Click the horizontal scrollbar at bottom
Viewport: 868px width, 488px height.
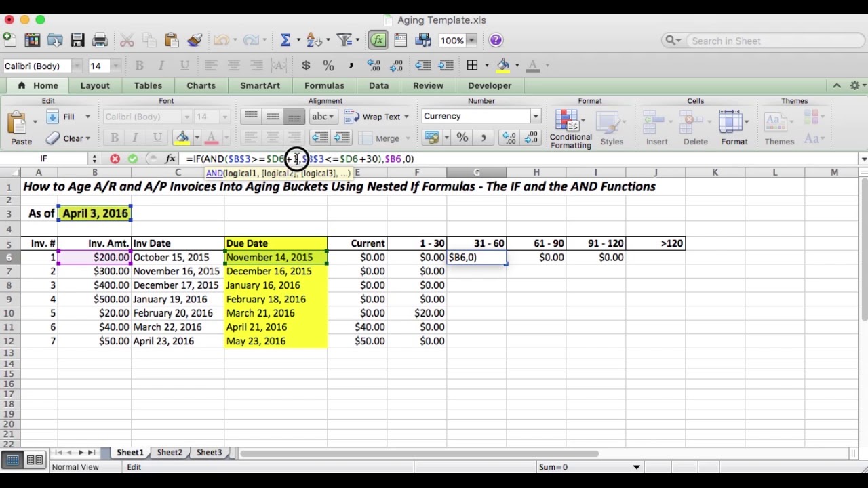click(x=419, y=453)
